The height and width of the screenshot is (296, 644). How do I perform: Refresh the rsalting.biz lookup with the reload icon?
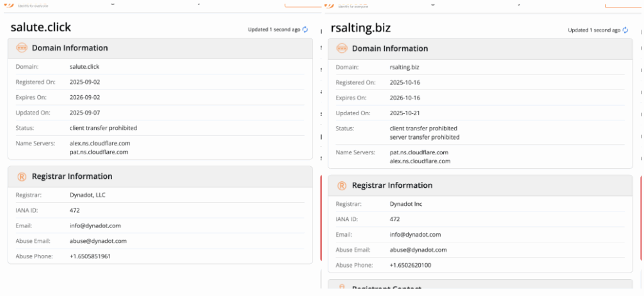point(625,30)
